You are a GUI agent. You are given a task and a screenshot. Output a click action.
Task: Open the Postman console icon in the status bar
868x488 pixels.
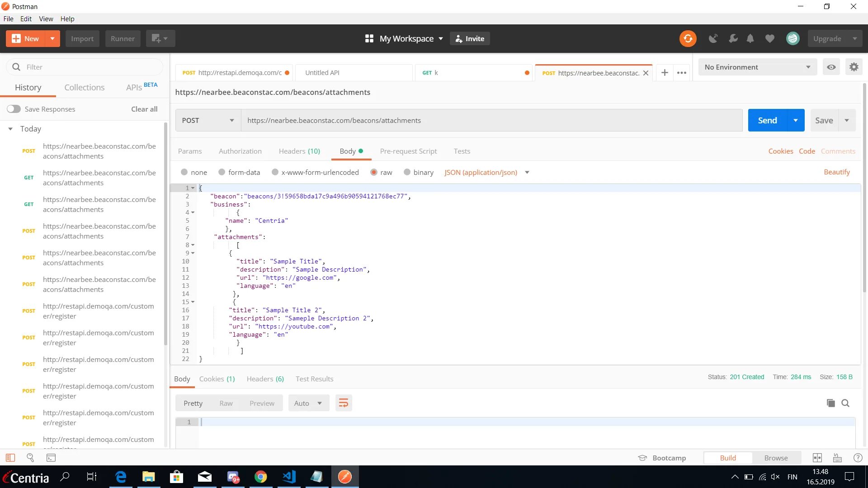tap(51, 458)
